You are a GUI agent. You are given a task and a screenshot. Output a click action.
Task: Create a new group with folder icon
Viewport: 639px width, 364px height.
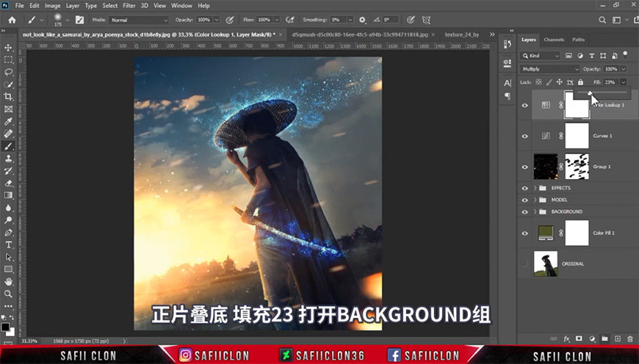click(604, 339)
